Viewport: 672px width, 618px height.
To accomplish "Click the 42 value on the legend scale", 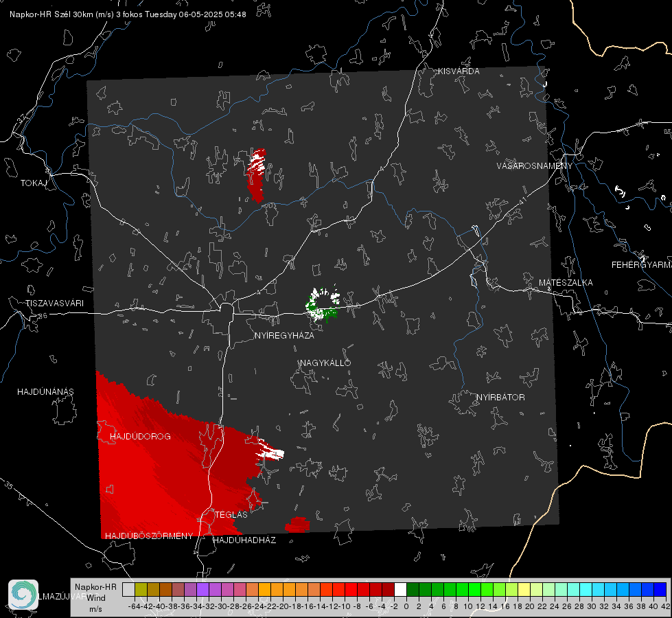I will (x=665, y=606).
